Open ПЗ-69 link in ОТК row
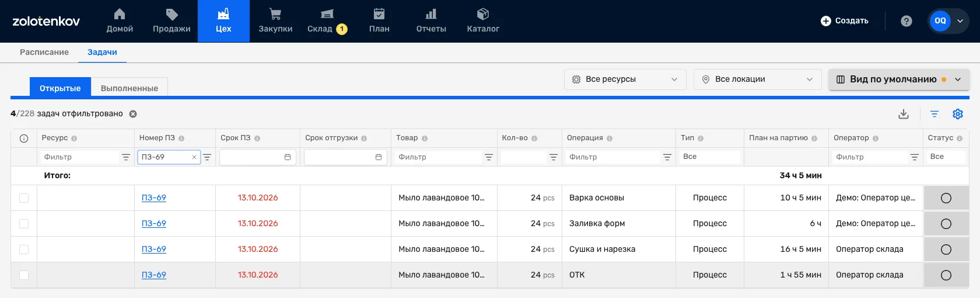 (154, 275)
